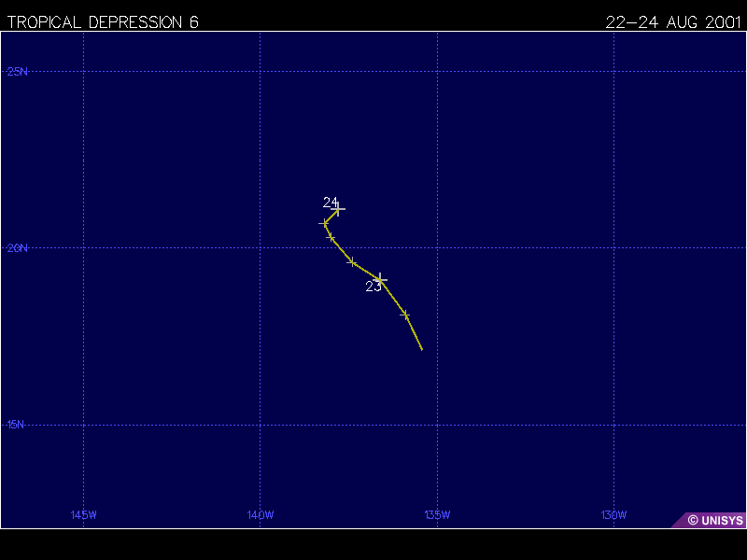The width and height of the screenshot is (747, 560).
Task: Click the track point just above 20N
Action: pyautogui.click(x=331, y=237)
